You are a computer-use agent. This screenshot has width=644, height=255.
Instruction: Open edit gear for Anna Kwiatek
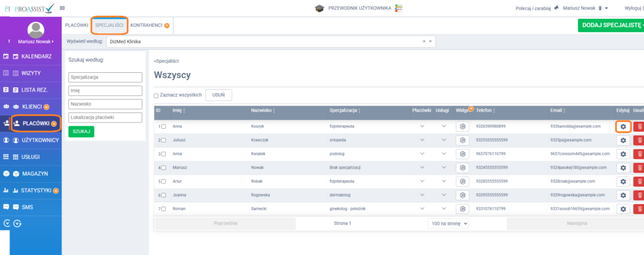coord(623,154)
